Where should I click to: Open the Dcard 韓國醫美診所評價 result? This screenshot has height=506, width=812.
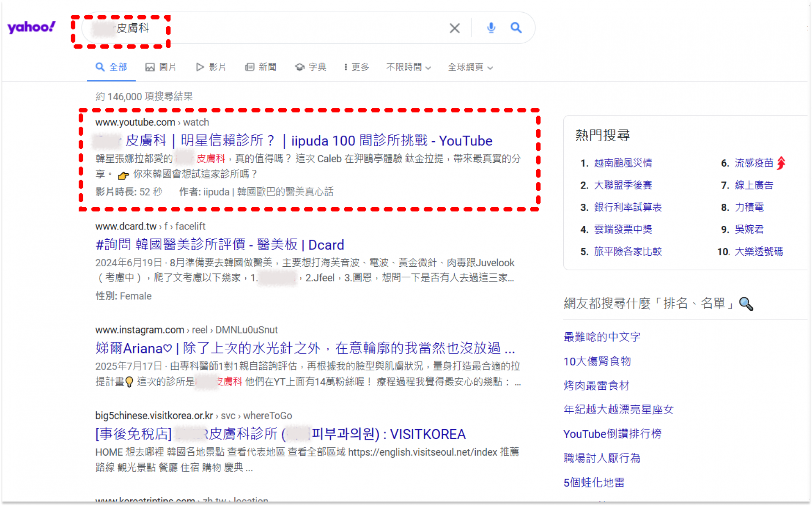219,245
